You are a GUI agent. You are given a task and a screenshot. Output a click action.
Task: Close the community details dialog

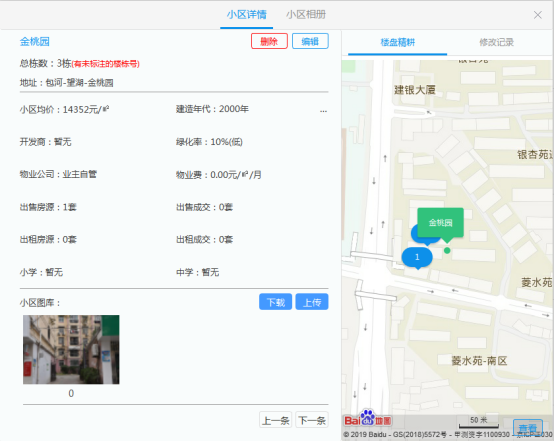pos(538,15)
